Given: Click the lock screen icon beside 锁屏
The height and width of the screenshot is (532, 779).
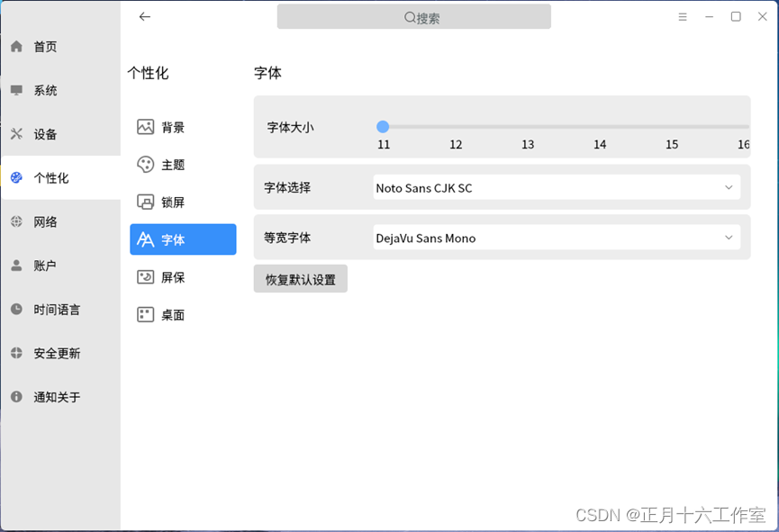Looking at the screenshot, I should coord(145,203).
